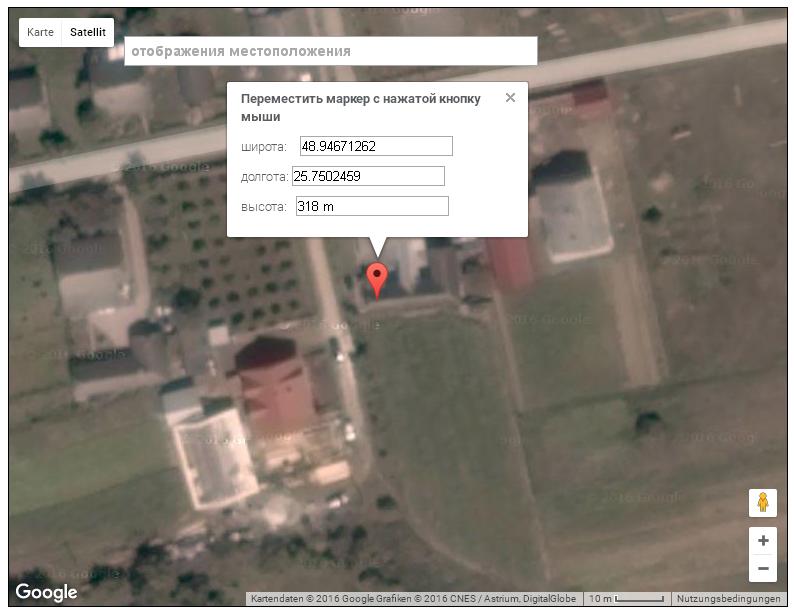Click the долгота longitude field
This screenshot has height=610, width=794.
[x=368, y=176]
